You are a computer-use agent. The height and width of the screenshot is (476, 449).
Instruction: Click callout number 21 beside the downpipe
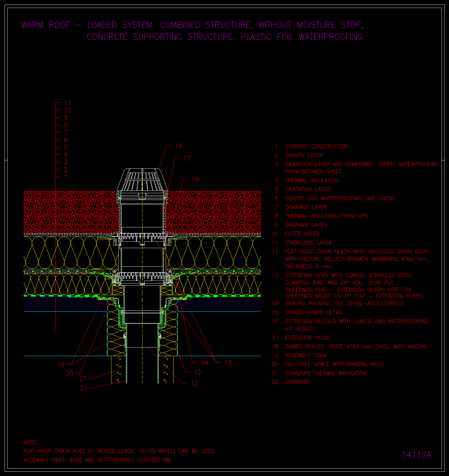[83, 379]
